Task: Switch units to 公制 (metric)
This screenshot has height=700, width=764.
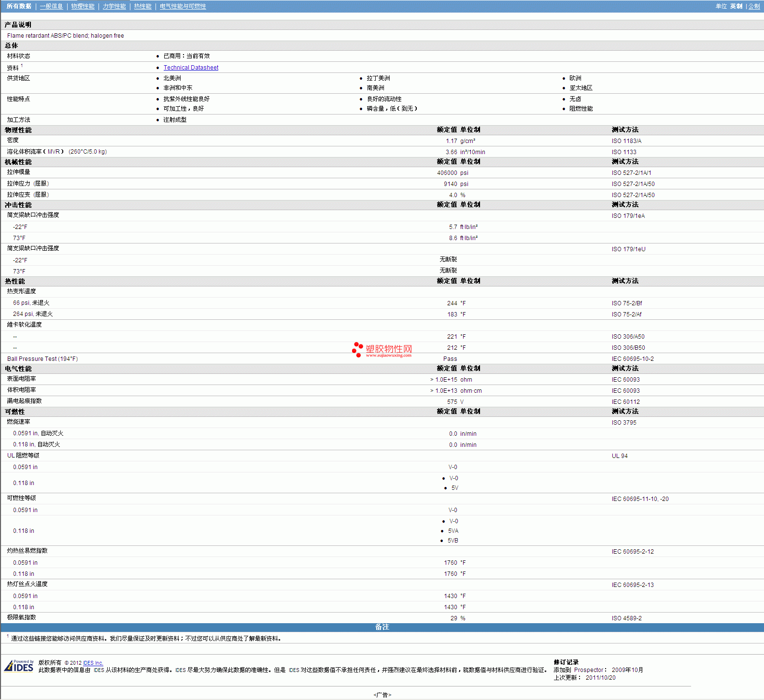Action: tap(754, 6)
